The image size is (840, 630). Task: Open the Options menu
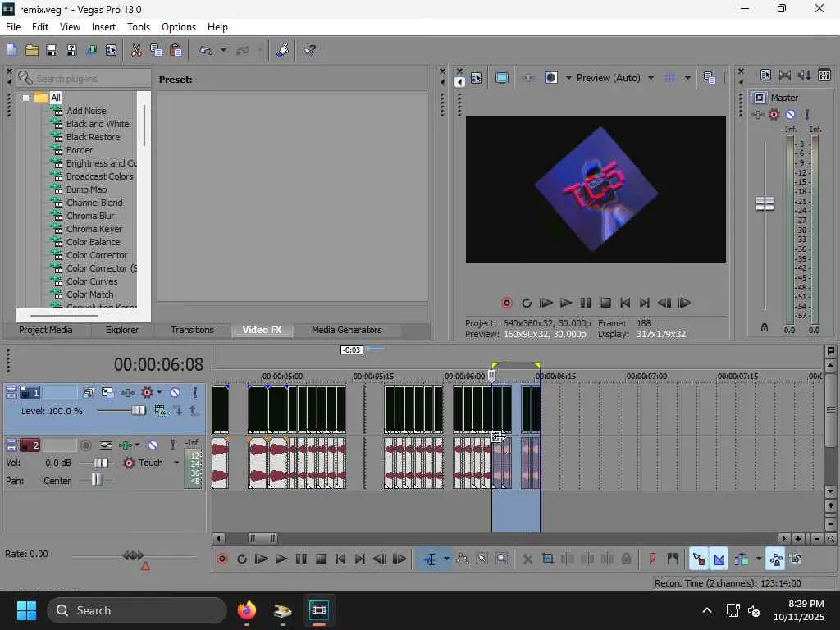[x=178, y=27]
